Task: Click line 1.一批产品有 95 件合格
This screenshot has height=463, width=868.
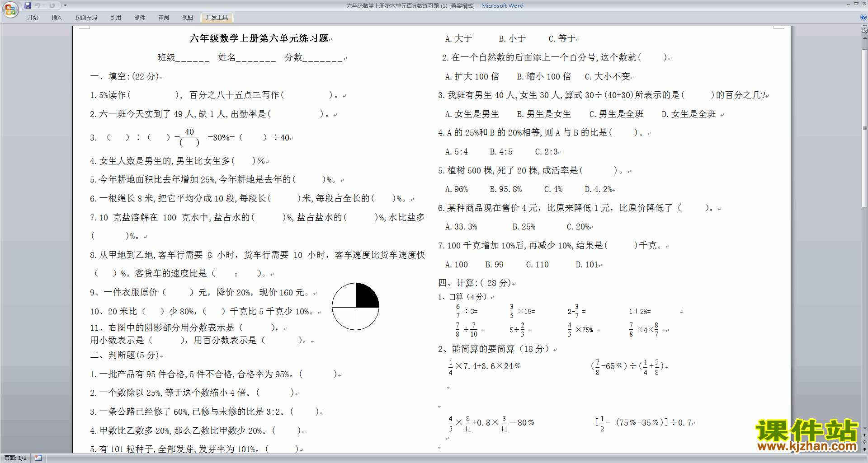Action: pyautogui.click(x=213, y=374)
